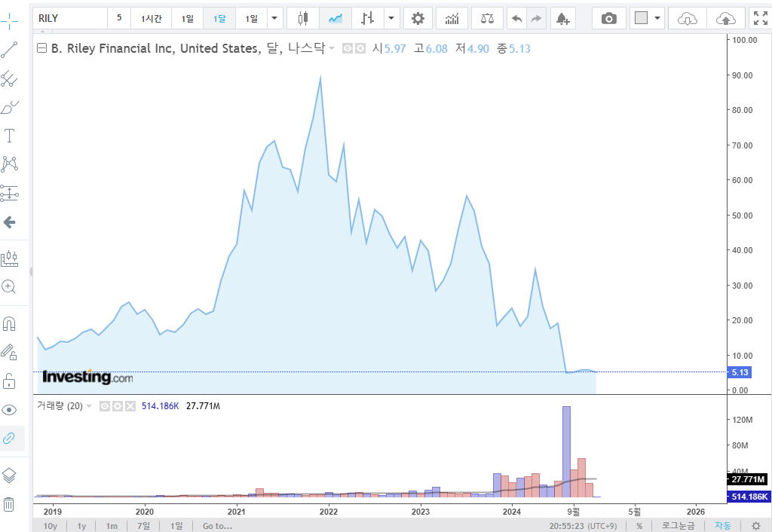This screenshot has height=532, width=772.
Task: Open compare symbols scales icon
Action: [487, 19]
